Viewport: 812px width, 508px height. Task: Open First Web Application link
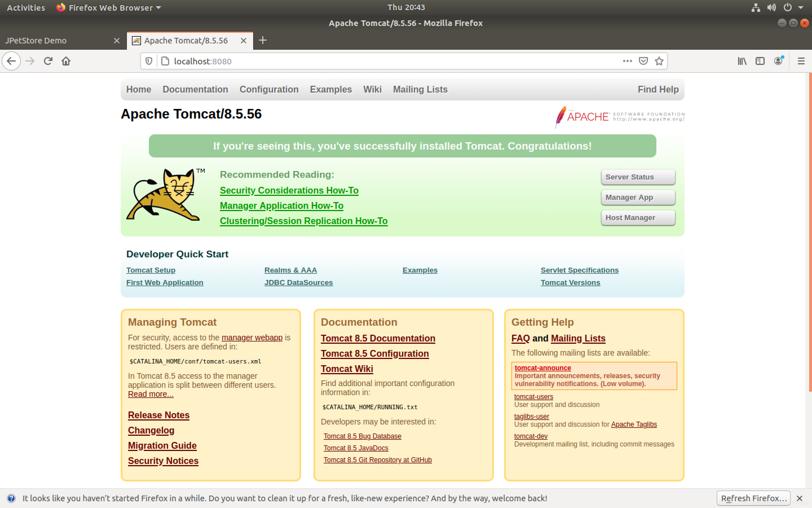(165, 283)
